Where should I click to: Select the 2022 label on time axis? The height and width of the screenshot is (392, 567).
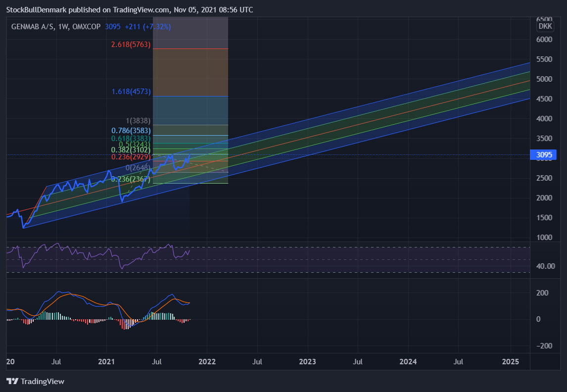(207, 362)
